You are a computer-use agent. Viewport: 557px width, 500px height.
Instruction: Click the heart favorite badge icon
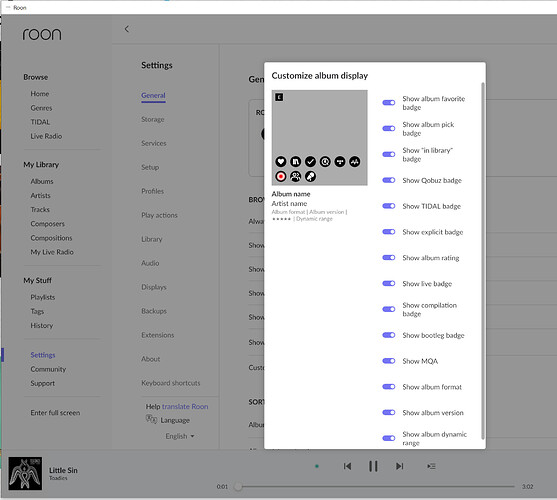281,162
